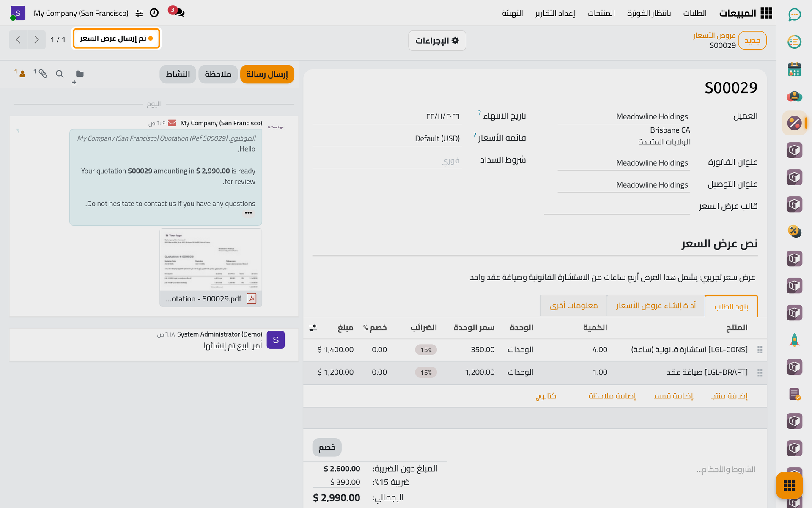Expand the message three-dots ellipsis

click(248, 213)
